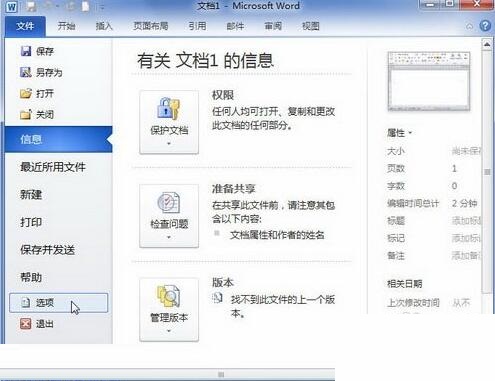495x381 pixels.
Task: Click the 文件 ribbon tab
Action: (25, 26)
